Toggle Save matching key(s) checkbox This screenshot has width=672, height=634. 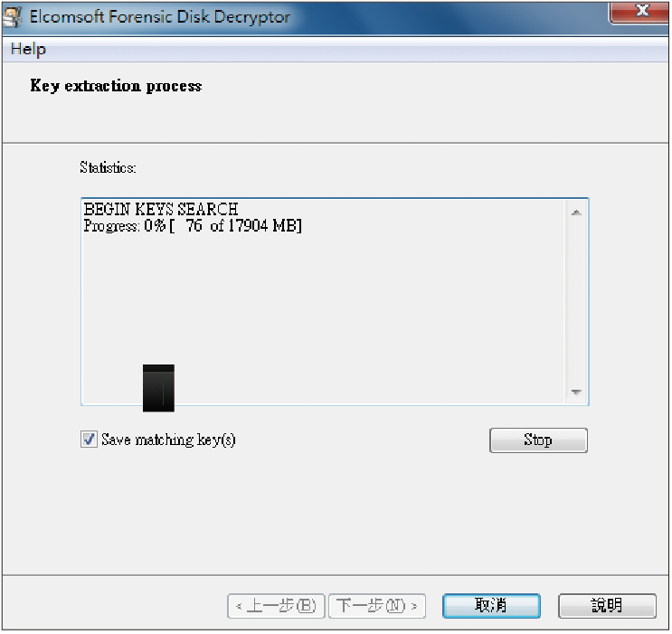pos(89,440)
